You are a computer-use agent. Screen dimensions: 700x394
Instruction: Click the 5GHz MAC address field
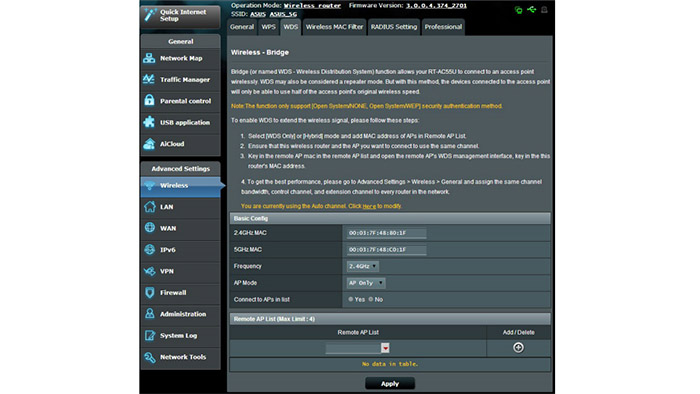(x=387, y=250)
